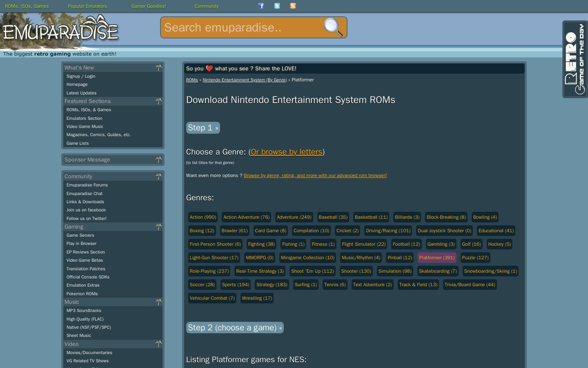Viewport: 588px width, 368px height.
Task: Open the Retro Game of the Day banner
Action: (x=575, y=59)
